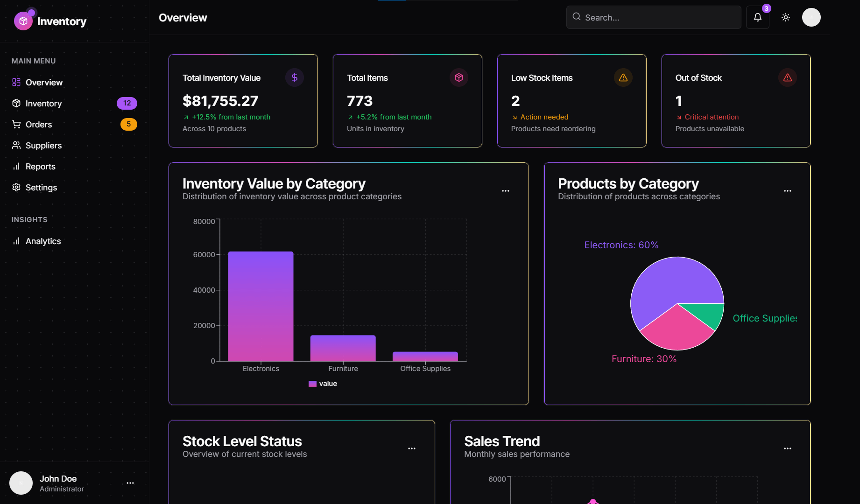Open John Doe's profile options menu

(130, 483)
